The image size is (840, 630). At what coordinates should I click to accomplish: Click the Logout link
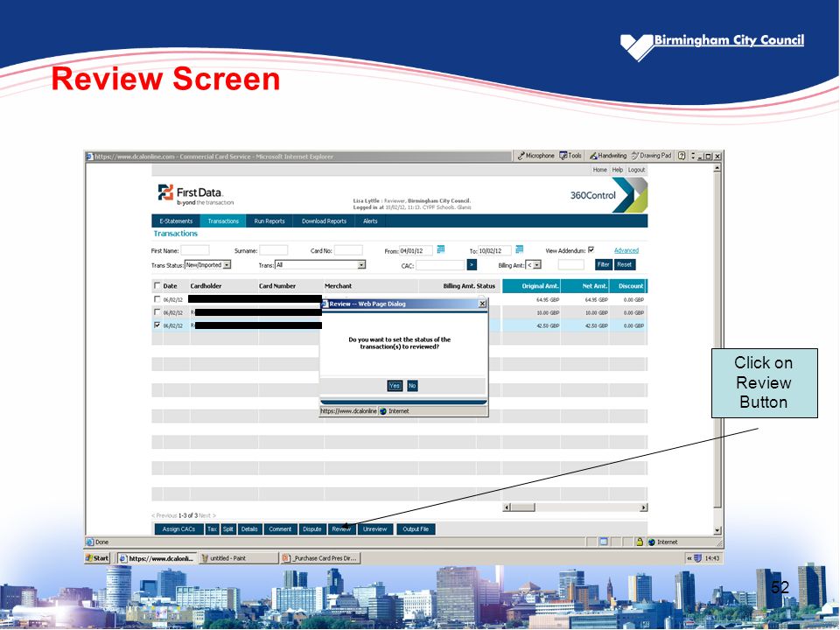pyautogui.click(x=637, y=170)
